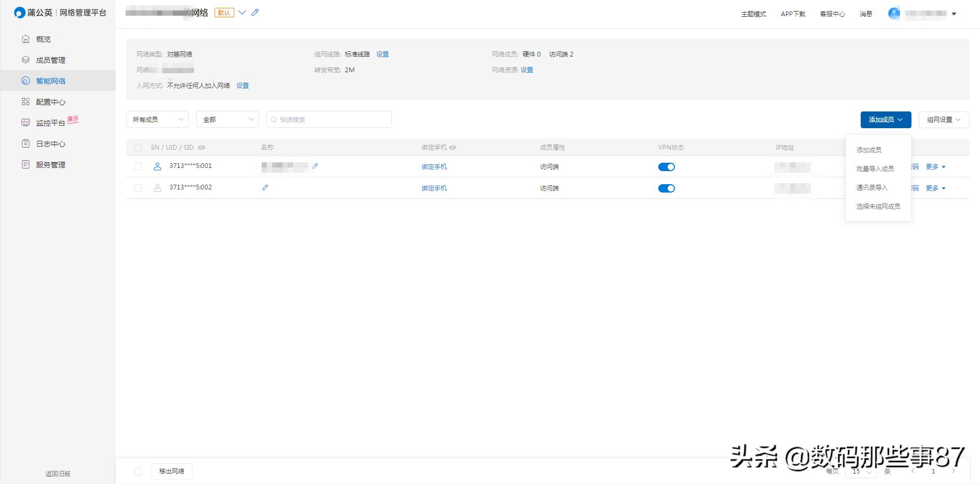This screenshot has width=980, height=484.
Task: Open the 全部 filter dropdown
Action: (227, 119)
